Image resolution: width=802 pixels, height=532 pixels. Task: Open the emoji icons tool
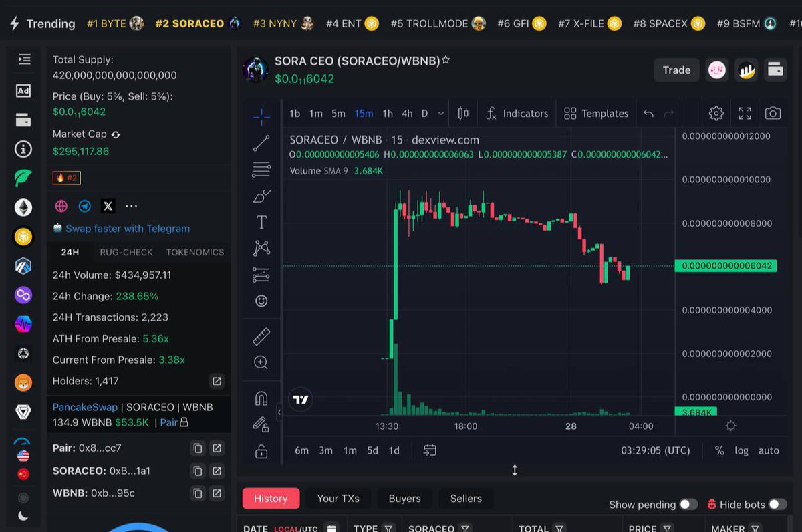pos(261,301)
